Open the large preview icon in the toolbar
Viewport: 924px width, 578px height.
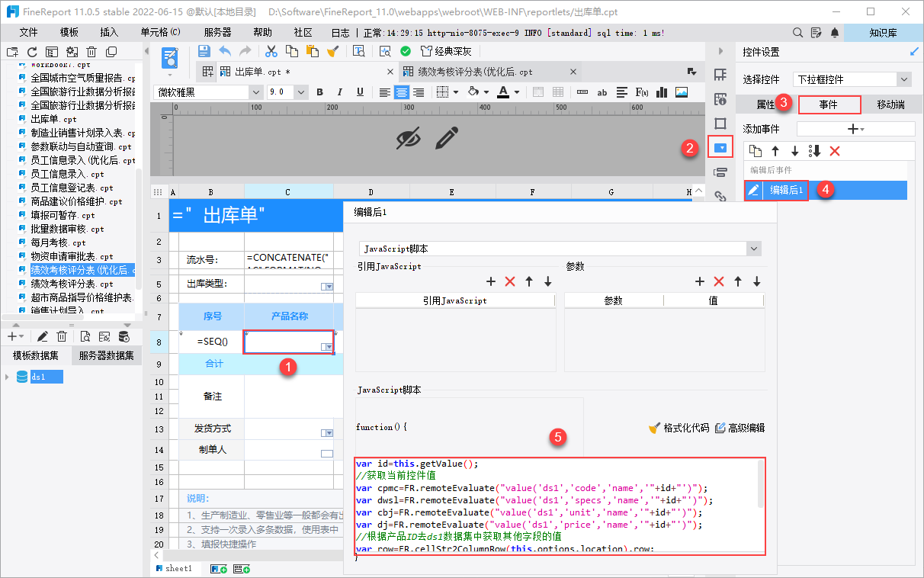[170, 57]
